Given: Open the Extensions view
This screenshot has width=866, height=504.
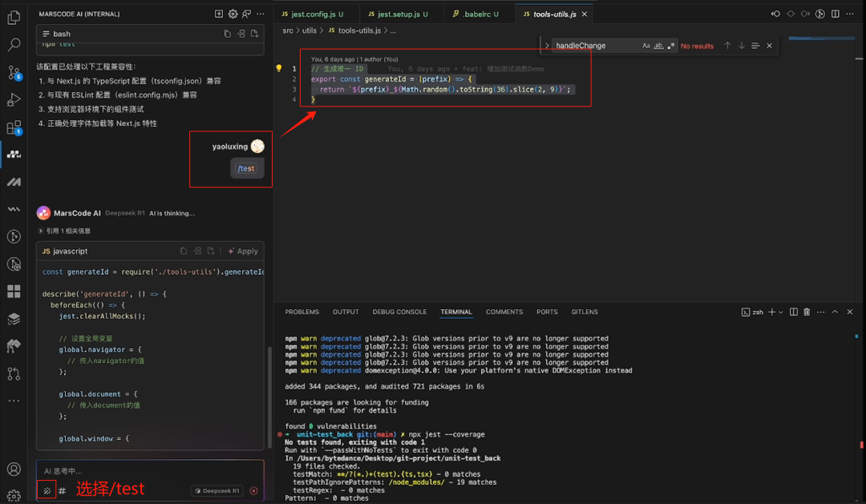Looking at the screenshot, I should tap(14, 127).
